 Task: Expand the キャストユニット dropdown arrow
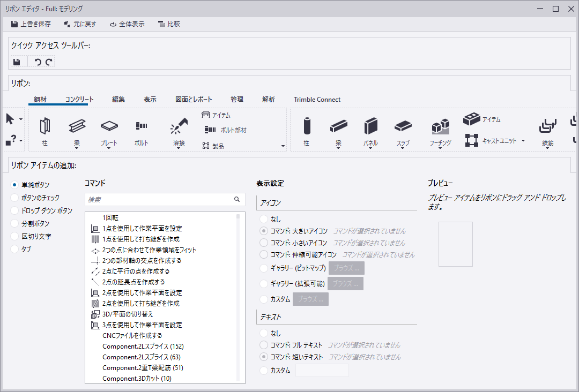pyautogui.click(x=523, y=141)
